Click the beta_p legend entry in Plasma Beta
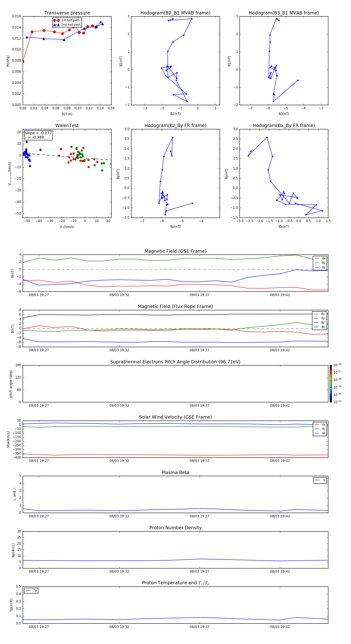 coord(320,480)
